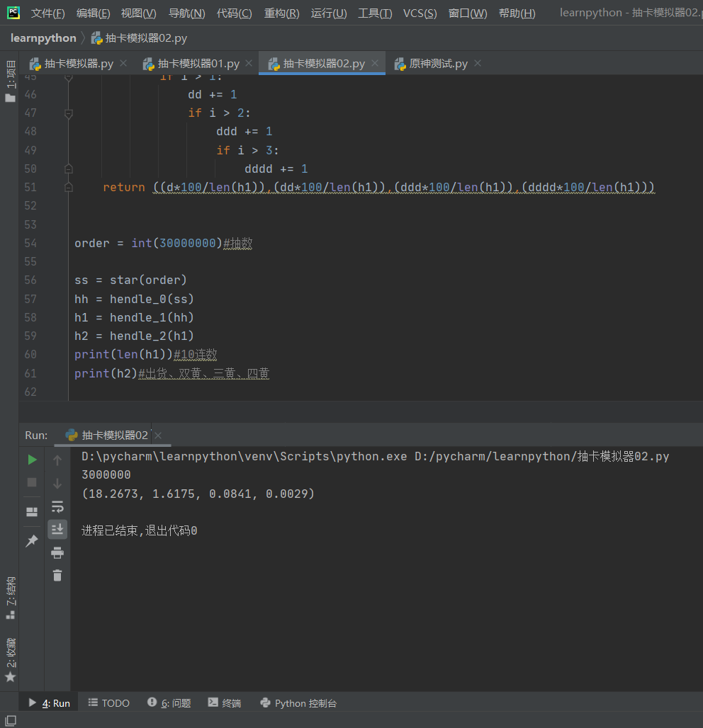Open the TODO tool window
The width and height of the screenshot is (703, 728).
(109, 703)
